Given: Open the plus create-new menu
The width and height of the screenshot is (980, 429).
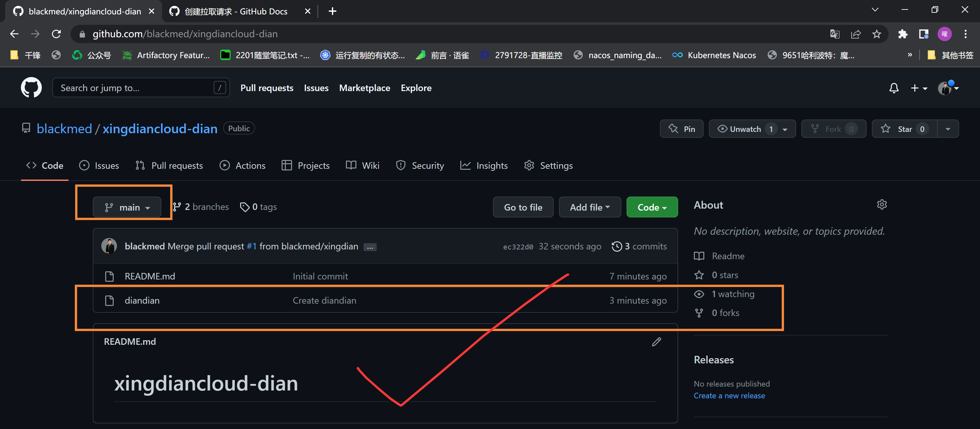Looking at the screenshot, I should point(919,88).
